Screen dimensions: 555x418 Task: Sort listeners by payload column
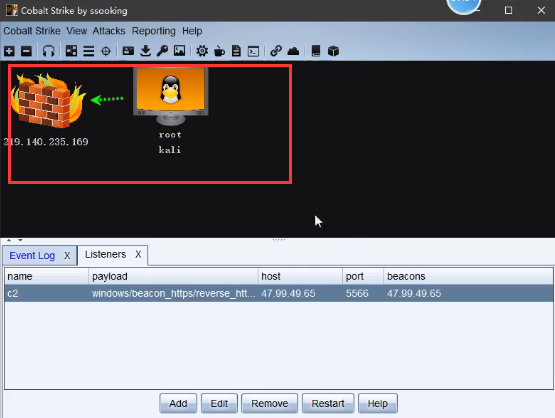[173, 276]
